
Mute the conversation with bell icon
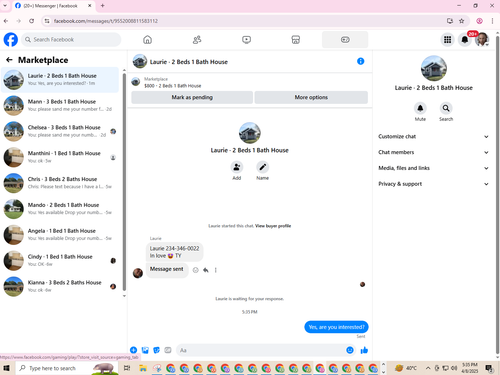tap(420, 108)
